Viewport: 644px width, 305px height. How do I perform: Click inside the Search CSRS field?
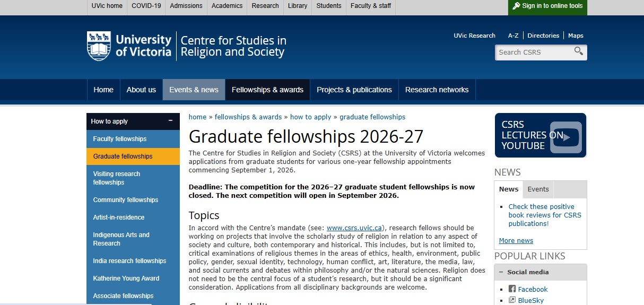(533, 53)
